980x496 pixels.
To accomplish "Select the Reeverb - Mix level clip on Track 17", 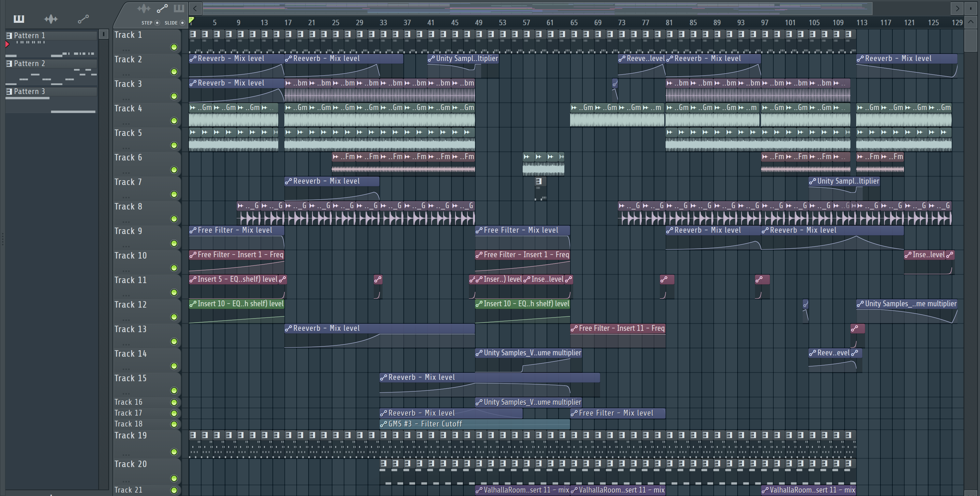I will pos(451,413).
